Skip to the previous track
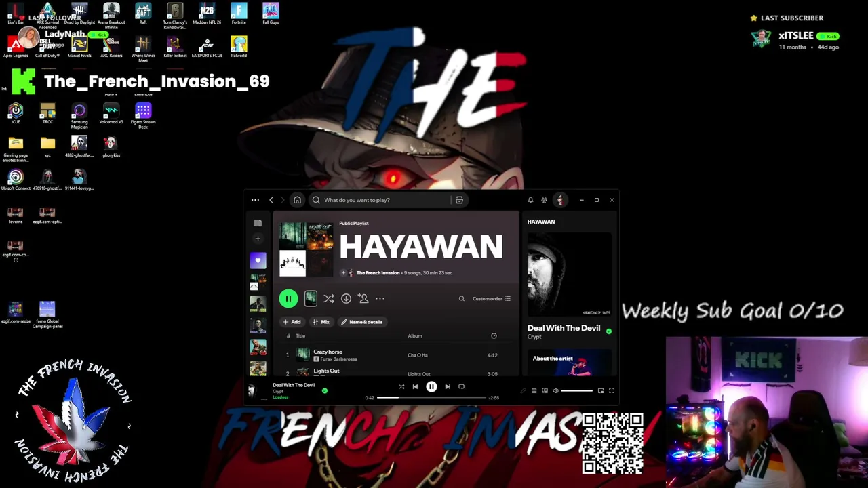The height and width of the screenshot is (488, 868). tap(416, 386)
